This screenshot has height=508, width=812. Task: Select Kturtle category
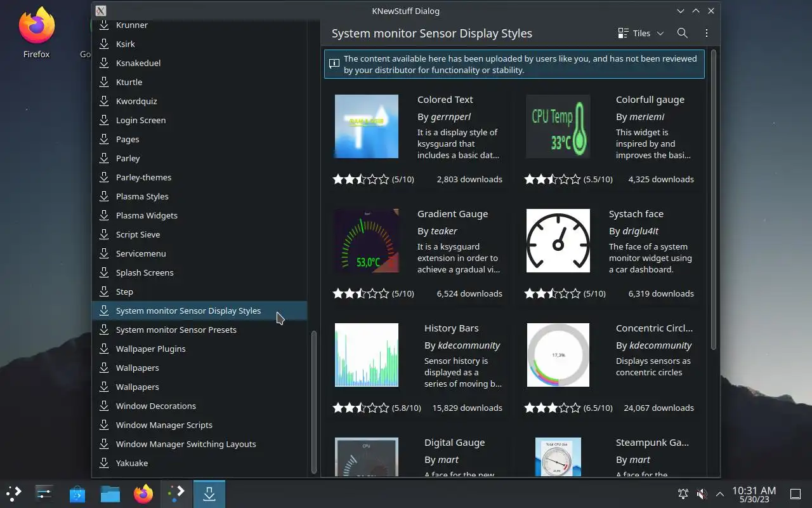point(199,82)
